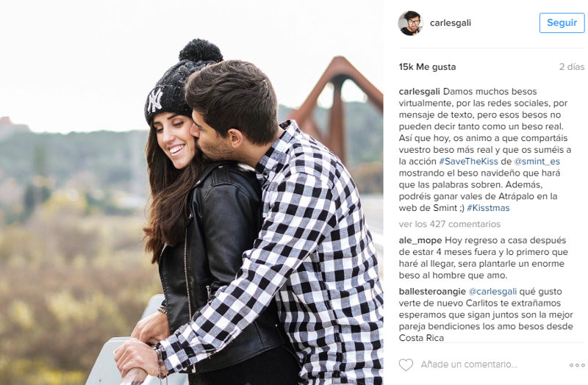Screen dimensions: 588x385
Task: Click @carlesgali mention in ballesteroangie comment
Action: pos(492,291)
